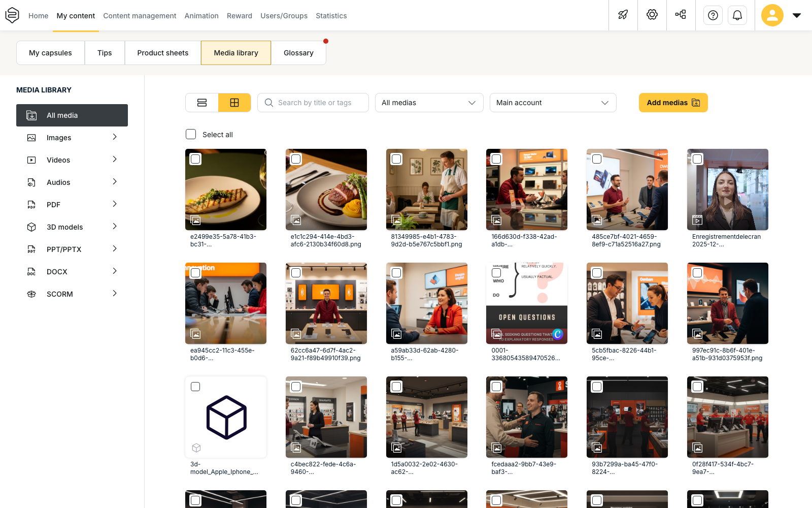Click the Search by title or tags field
This screenshot has height=508, width=812.
tap(313, 103)
